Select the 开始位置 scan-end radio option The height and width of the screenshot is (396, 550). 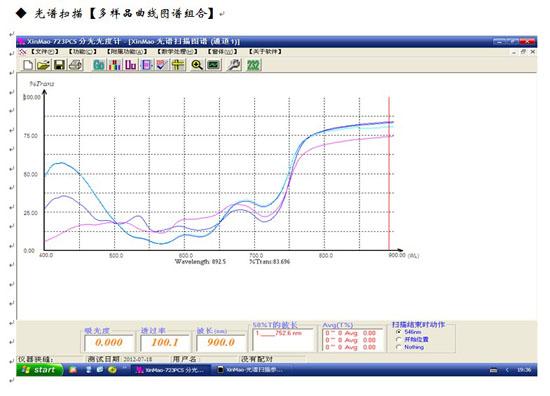click(398, 340)
